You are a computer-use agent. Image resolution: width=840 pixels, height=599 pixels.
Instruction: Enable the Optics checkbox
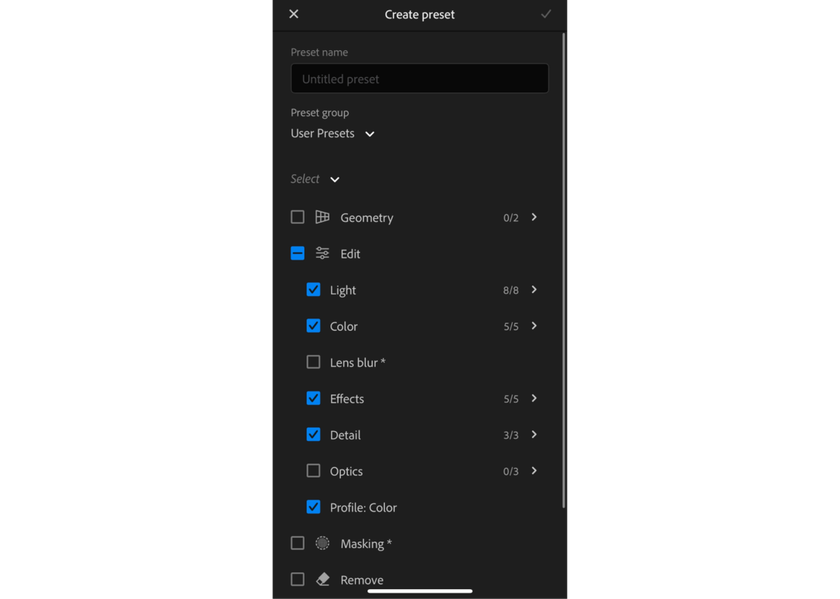coord(313,471)
